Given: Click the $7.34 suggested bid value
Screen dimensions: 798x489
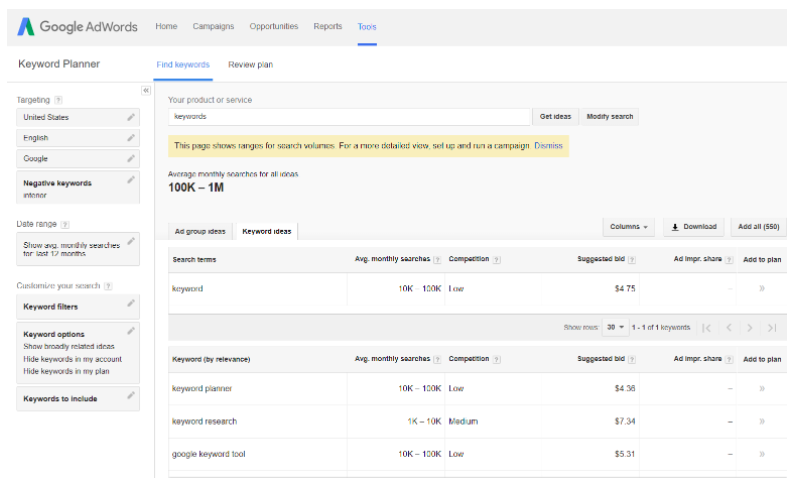Looking at the screenshot, I should [624, 421].
